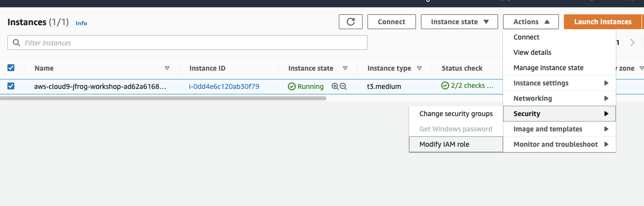This screenshot has height=206, width=644.
Task: Click the Instance state column sort arrow
Action: (x=345, y=69)
